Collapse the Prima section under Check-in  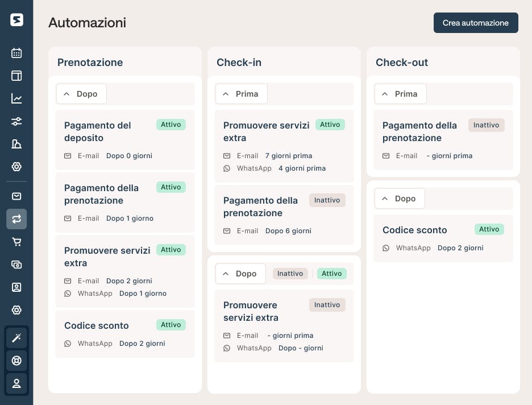coord(241,94)
